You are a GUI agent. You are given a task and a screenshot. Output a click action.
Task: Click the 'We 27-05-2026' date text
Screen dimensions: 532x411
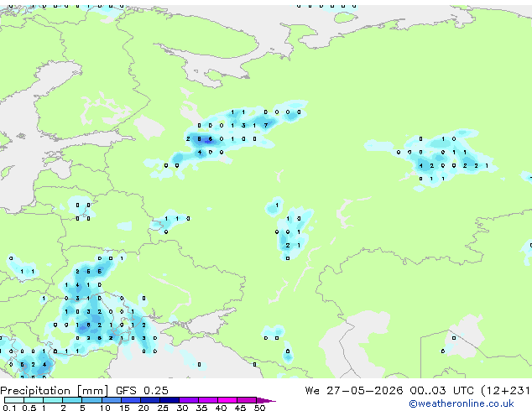pyautogui.click(x=354, y=390)
